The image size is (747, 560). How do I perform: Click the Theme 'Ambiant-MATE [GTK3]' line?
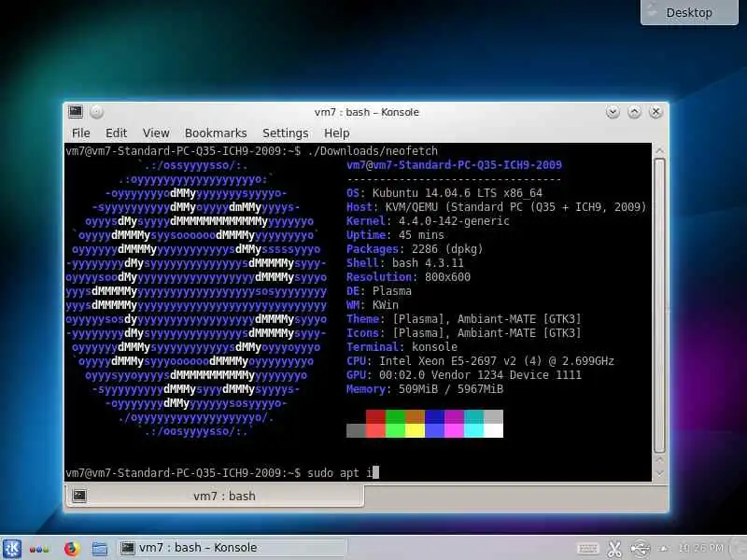(x=463, y=318)
